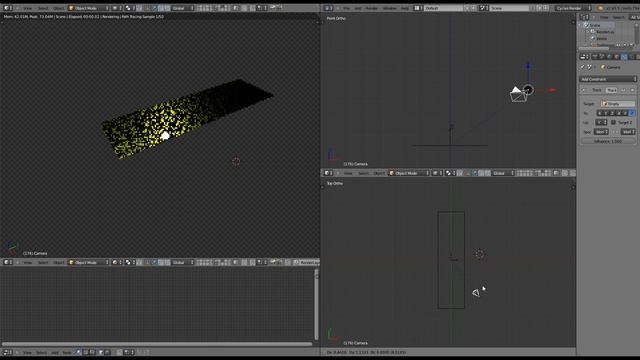640x360 pixels.
Task: Open Object Mode dropdown below rendered view
Action: tap(88, 262)
